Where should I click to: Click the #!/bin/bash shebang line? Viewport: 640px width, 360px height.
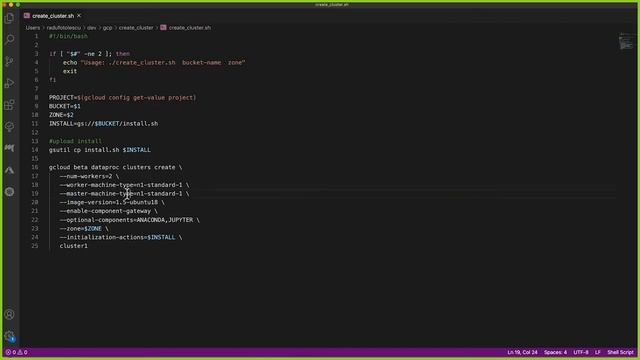[68, 36]
